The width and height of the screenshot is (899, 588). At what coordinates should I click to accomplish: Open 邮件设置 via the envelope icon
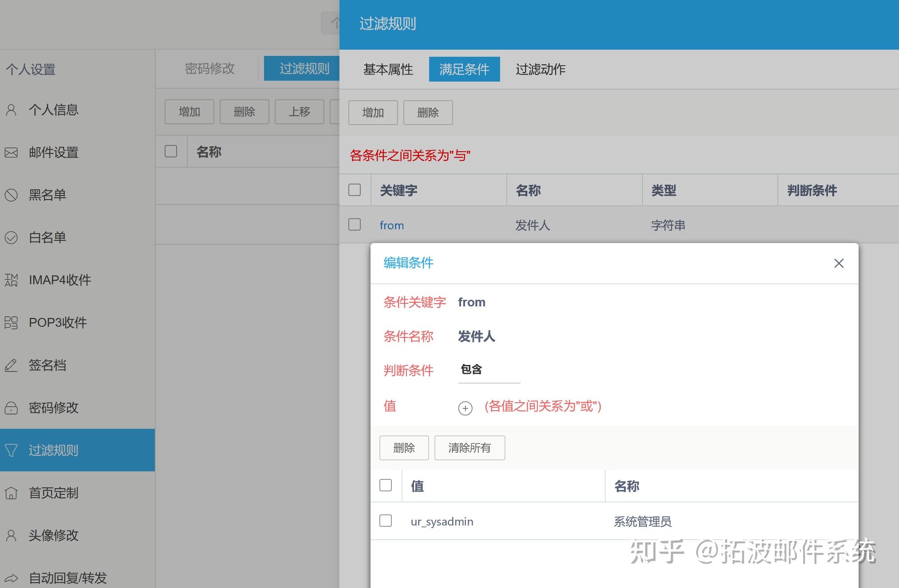tap(12, 153)
